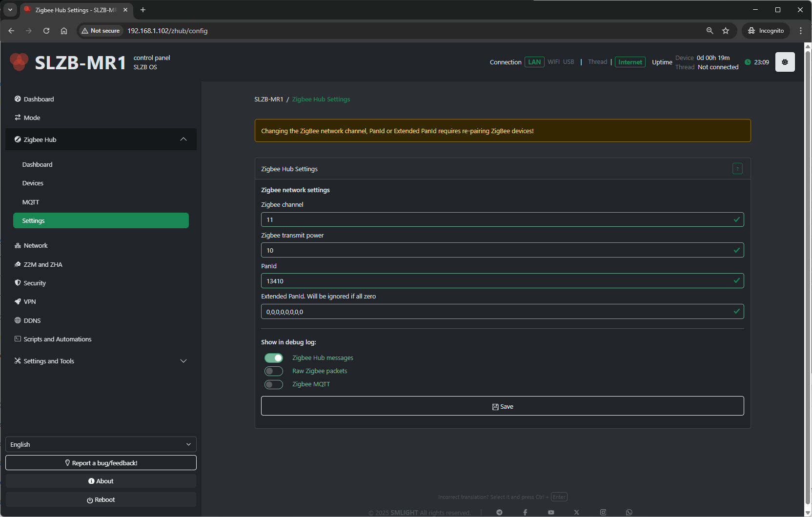Image resolution: width=812 pixels, height=517 pixels.
Task: Go to Z2M and ZHA page
Action: (x=43, y=264)
